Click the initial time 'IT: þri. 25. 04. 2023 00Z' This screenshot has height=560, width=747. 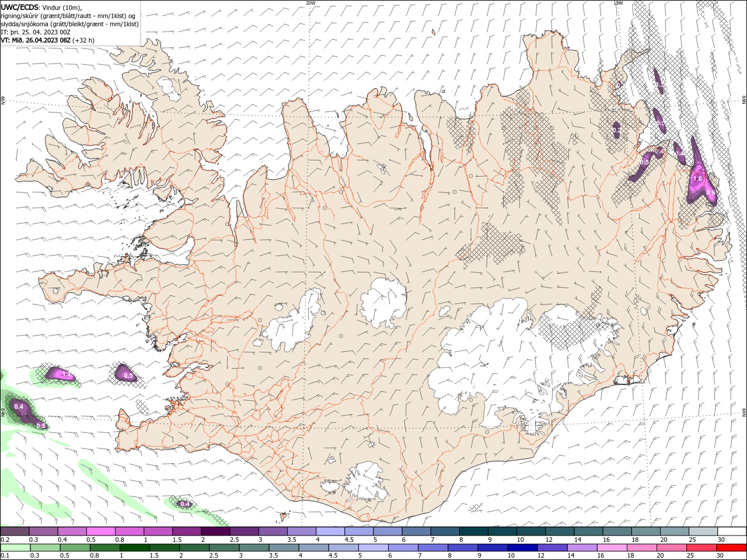pyautogui.click(x=36, y=32)
